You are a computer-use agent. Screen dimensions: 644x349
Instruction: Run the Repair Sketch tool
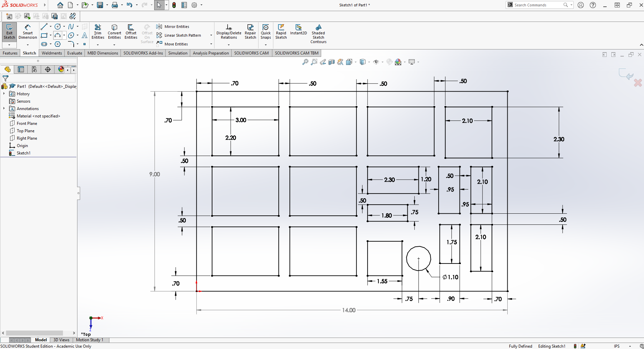[250, 32]
